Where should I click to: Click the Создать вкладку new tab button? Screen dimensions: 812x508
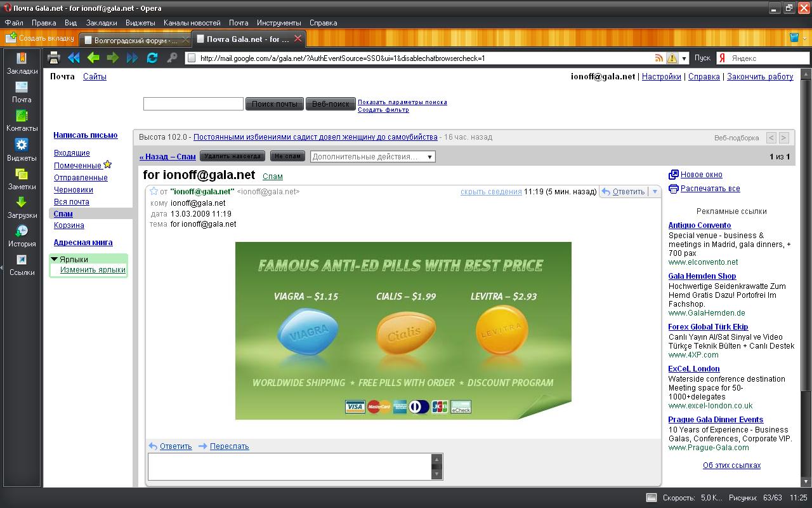40,38
